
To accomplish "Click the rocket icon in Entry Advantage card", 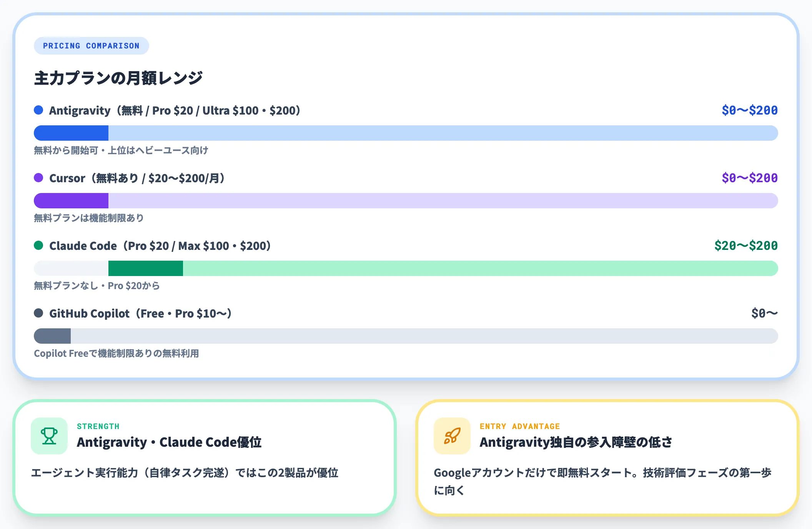I will 452,436.
